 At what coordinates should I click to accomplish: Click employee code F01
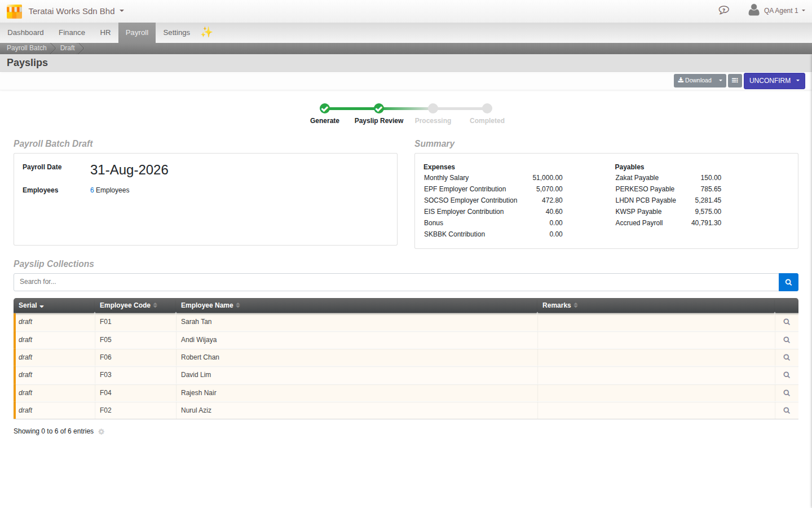(105, 322)
